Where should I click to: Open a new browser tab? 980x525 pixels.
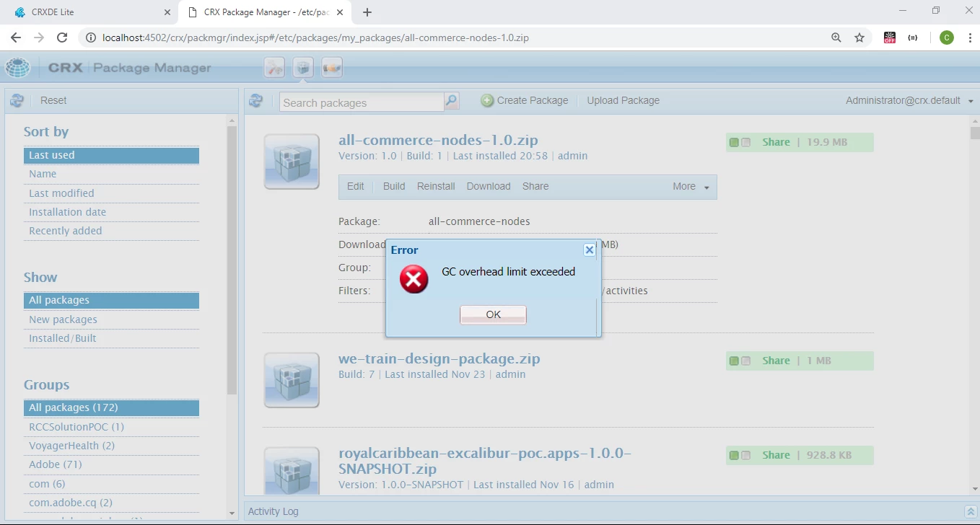tap(367, 12)
